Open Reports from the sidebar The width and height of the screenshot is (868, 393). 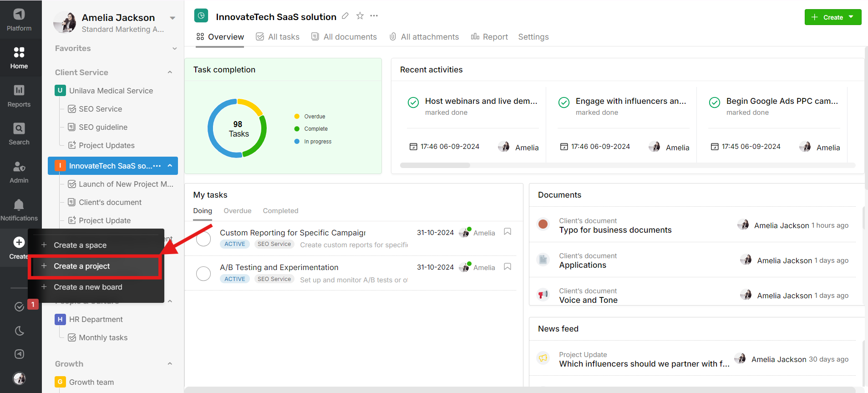coord(19,96)
